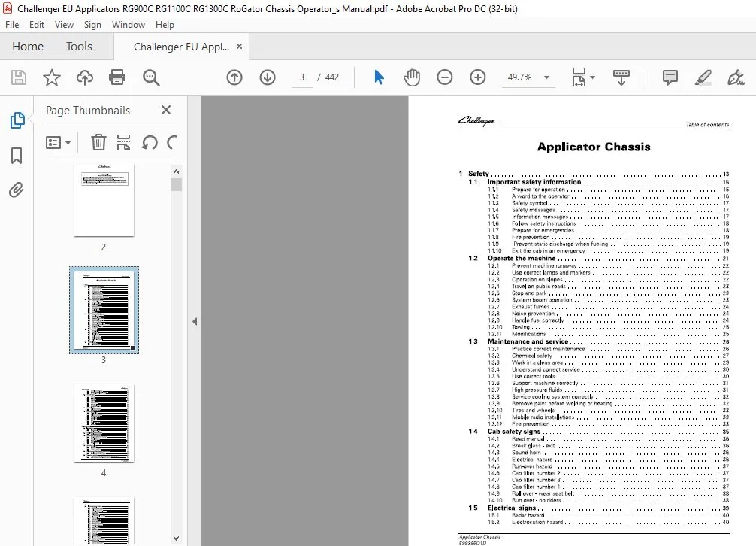Click 'Break glass - exit' entry
The height and width of the screenshot is (546, 756).
click(x=609, y=446)
